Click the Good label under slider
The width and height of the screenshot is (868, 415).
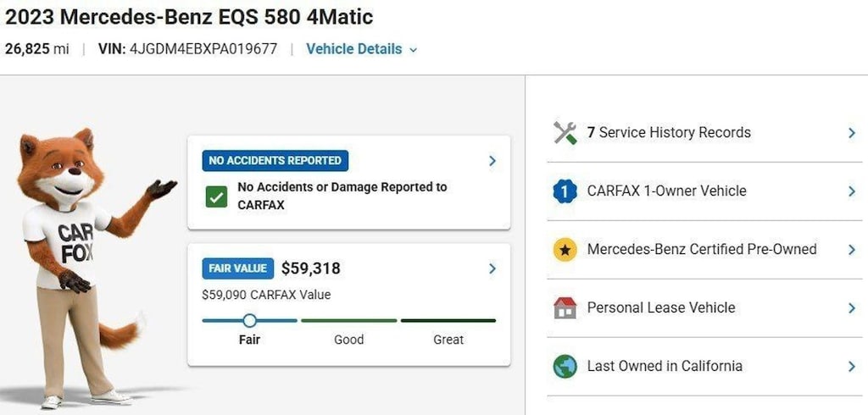tap(348, 339)
